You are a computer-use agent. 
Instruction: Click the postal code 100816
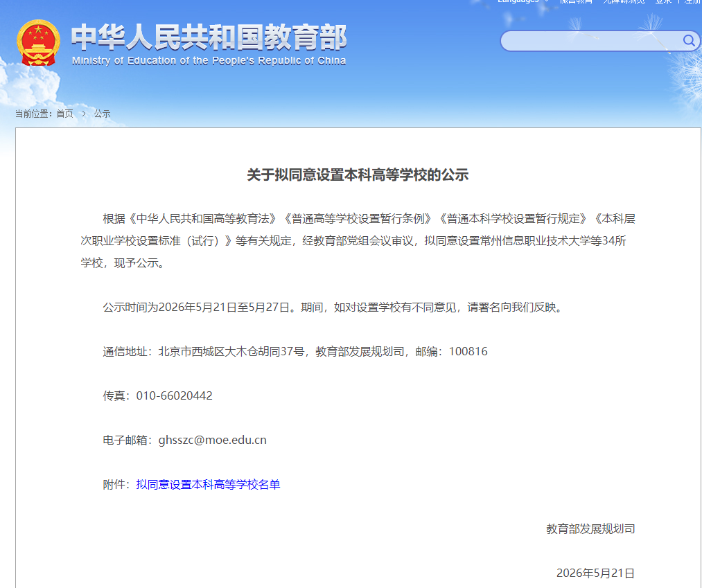click(x=468, y=351)
